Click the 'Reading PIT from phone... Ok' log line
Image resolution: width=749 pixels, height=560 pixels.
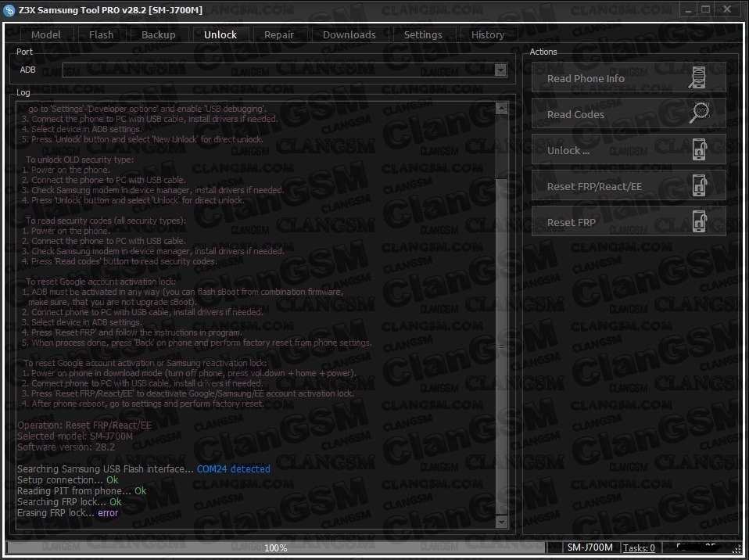[81, 490]
